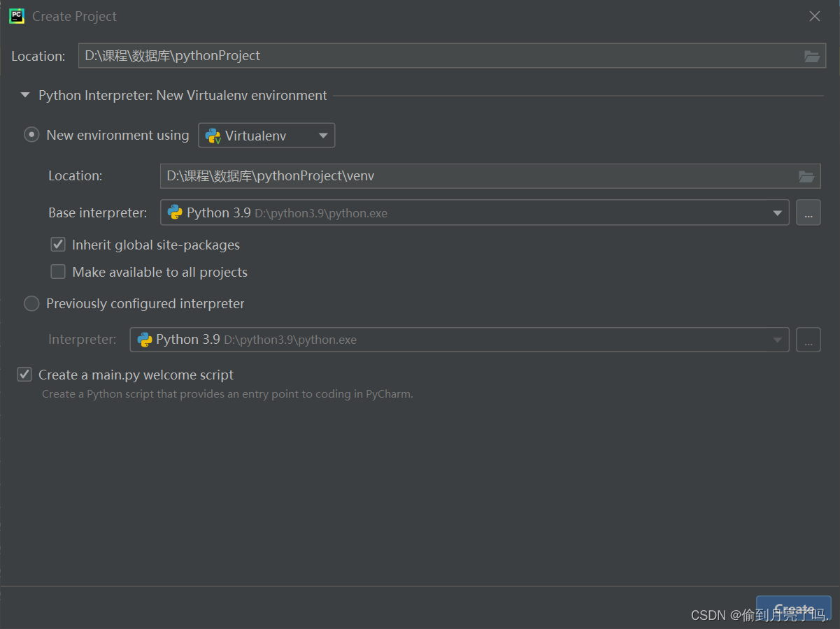840x629 pixels.
Task: Click the Virtualenv Python icon in the environment combo
Action: (x=213, y=136)
